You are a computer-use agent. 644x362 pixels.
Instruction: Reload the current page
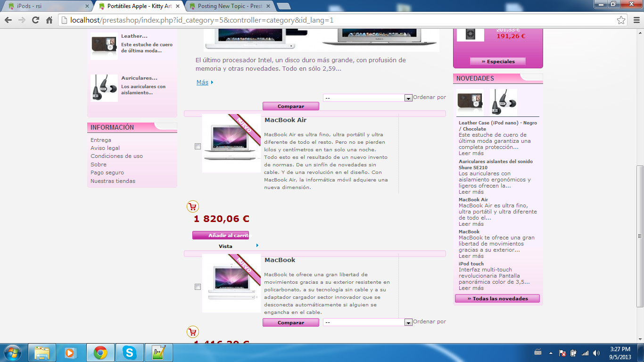point(35,20)
